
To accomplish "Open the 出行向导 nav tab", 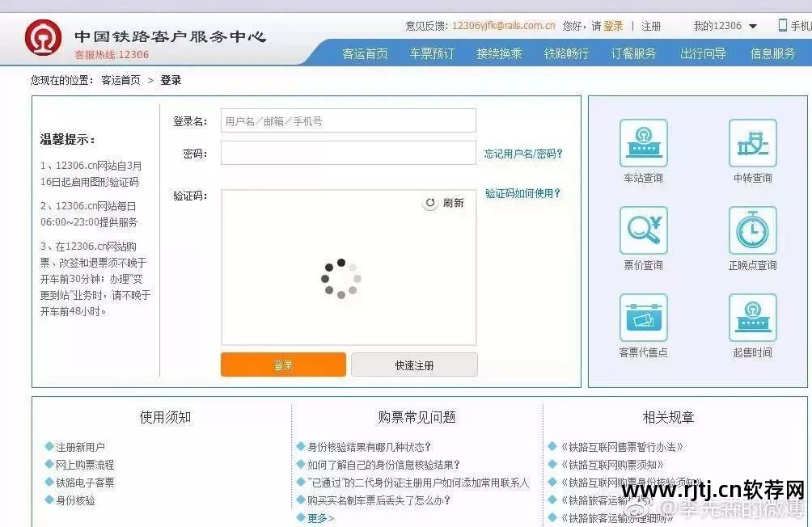I will pos(703,53).
